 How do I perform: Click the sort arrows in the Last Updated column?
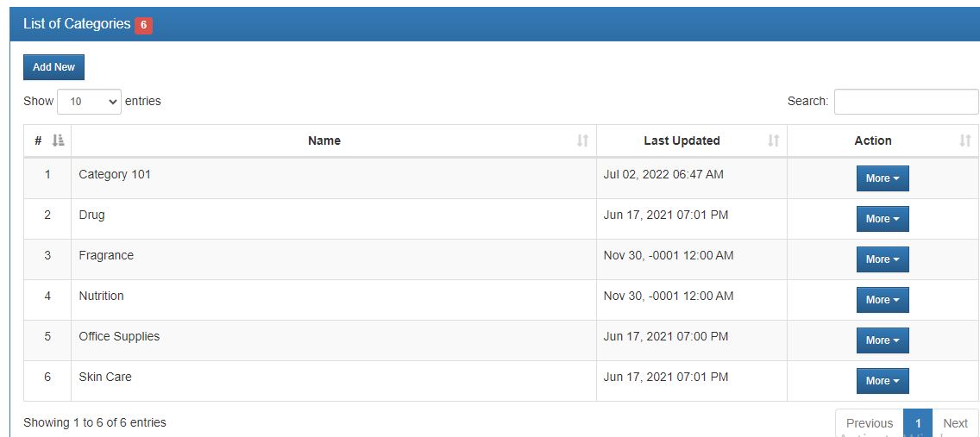773,140
